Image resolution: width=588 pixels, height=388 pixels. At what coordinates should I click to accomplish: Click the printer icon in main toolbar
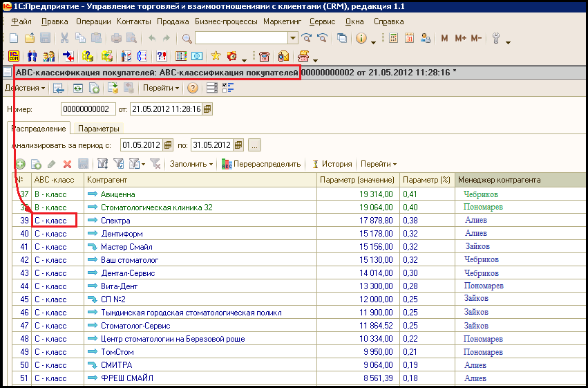(116, 38)
